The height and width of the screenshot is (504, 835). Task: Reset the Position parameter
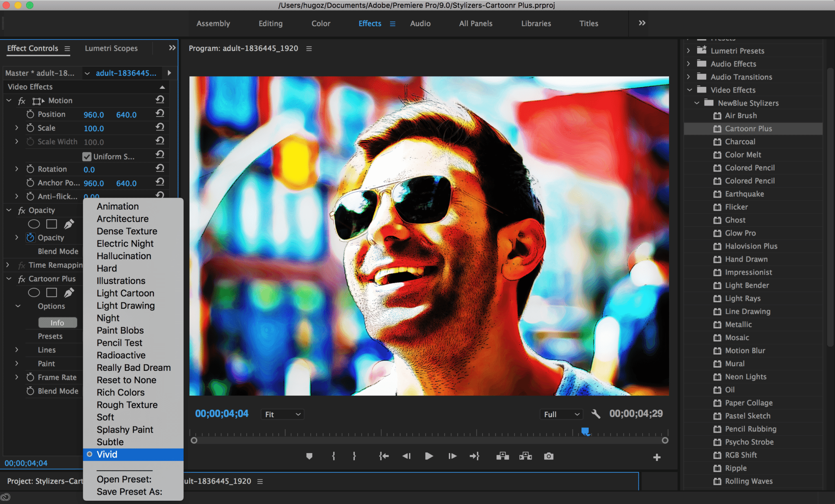pyautogui.click(x=160, y=114)
